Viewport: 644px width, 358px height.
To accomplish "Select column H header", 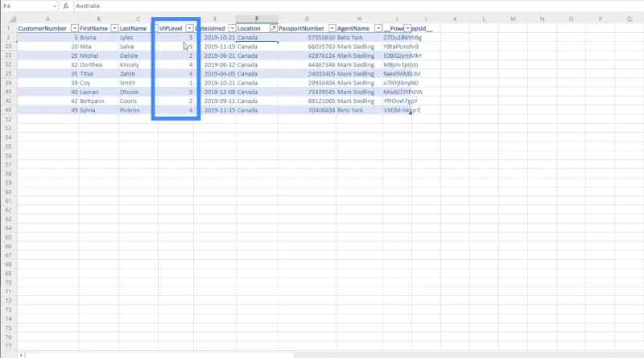I will click(x=359, y=19).
